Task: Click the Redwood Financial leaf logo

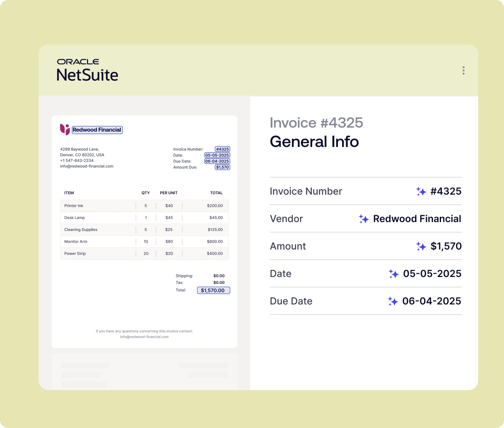Action: (x=65, y=129)
